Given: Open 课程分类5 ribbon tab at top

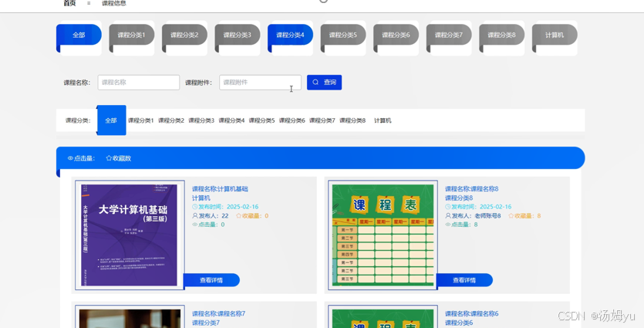Looking at the screenshot, I should pos(343,35).
